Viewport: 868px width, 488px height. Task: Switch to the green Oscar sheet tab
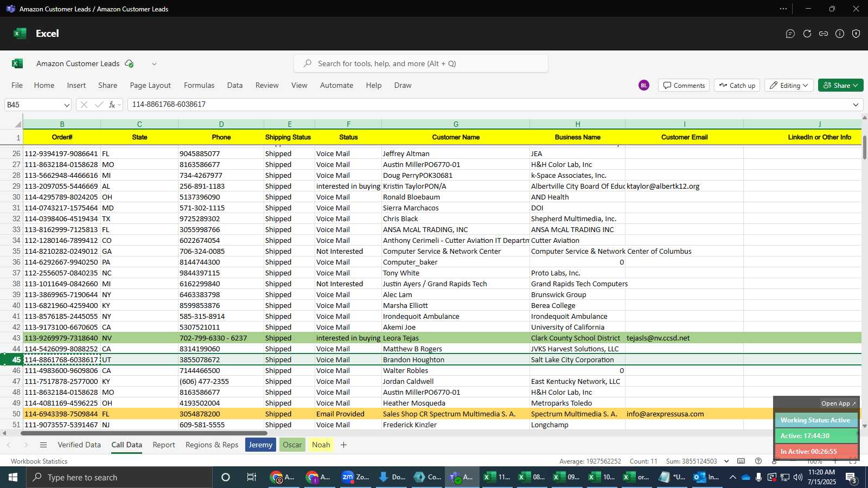(292, 445)
